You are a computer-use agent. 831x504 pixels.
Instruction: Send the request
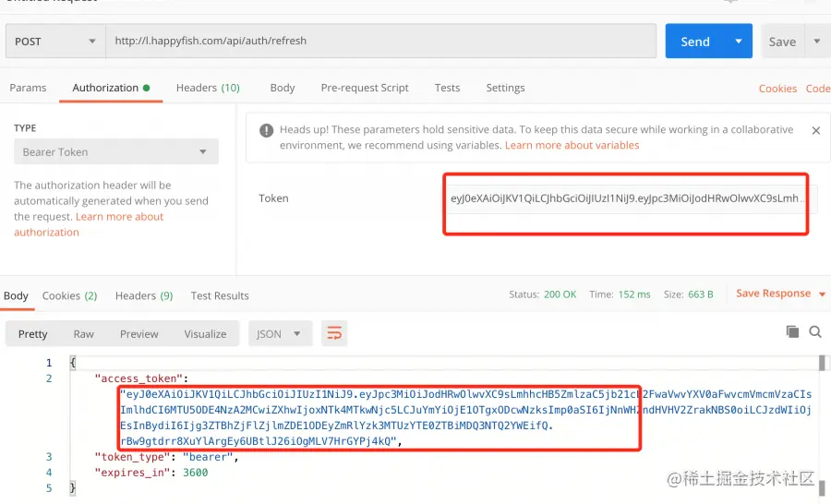pos(695,42)
